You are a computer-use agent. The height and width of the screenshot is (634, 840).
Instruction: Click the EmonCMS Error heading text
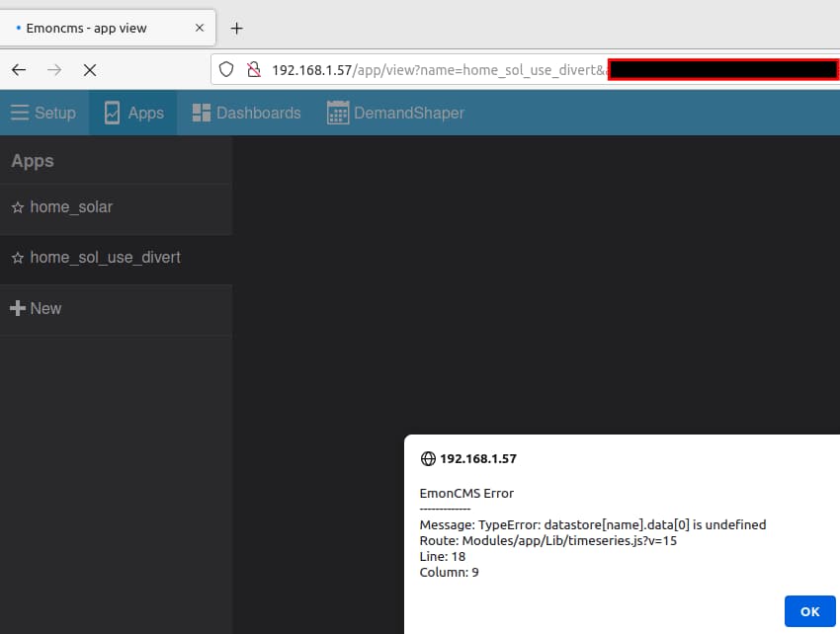(x=466, y=493)
